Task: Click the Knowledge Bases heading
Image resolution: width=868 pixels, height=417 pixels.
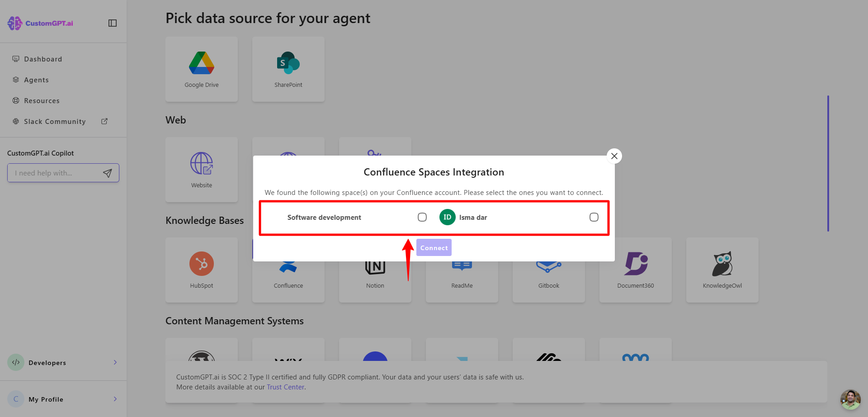Action: [204, 220]
